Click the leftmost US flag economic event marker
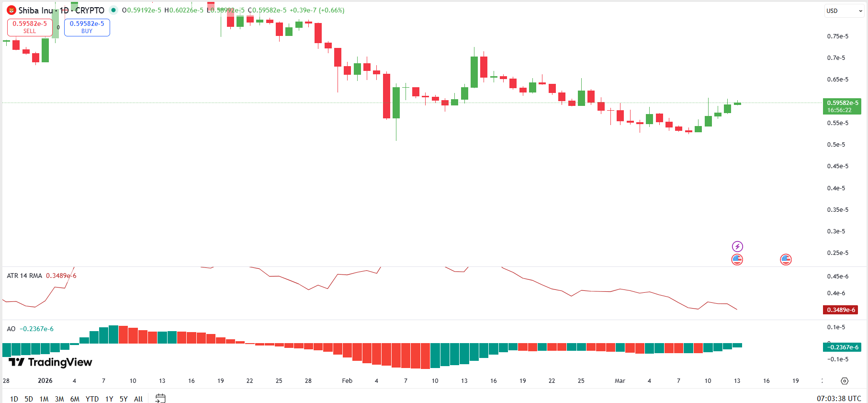 coord(737,259)
